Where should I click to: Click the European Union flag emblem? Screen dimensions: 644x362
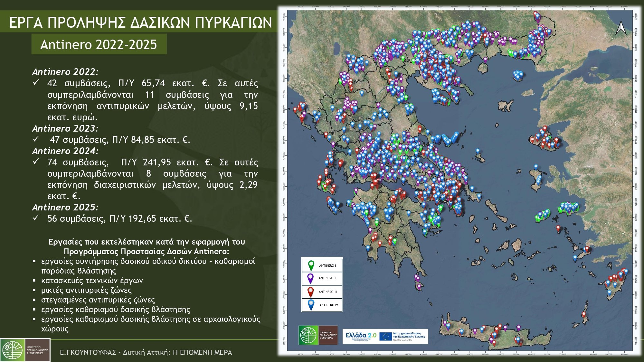click(x=385, y=337)
